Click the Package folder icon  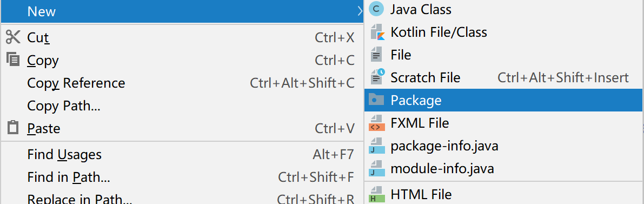(376, 100)
